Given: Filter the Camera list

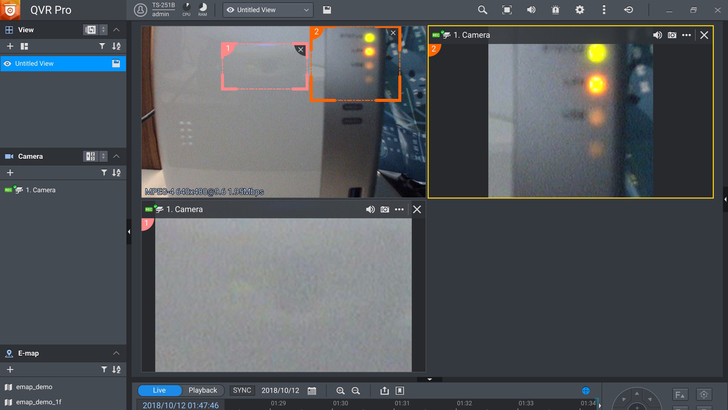Looking at the screenshot, I should pyautogui.click(x=101, y=173).
